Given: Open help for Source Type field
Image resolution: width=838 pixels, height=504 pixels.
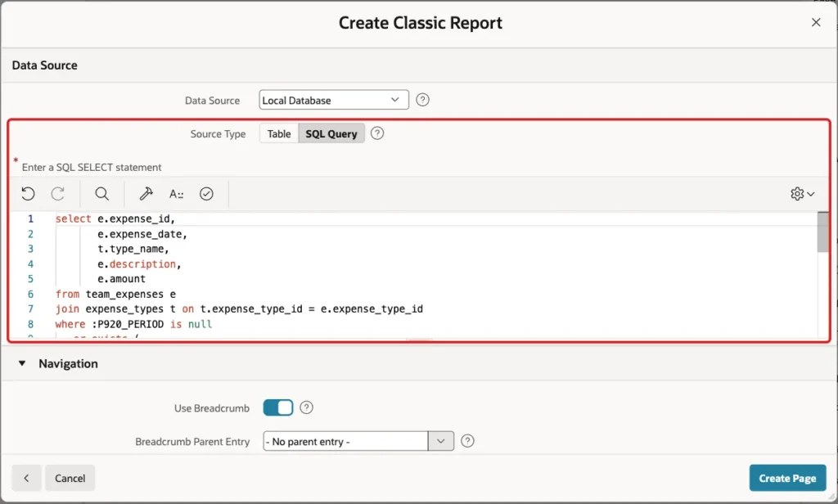Looking at the screenshot, I should click(377, 133).
